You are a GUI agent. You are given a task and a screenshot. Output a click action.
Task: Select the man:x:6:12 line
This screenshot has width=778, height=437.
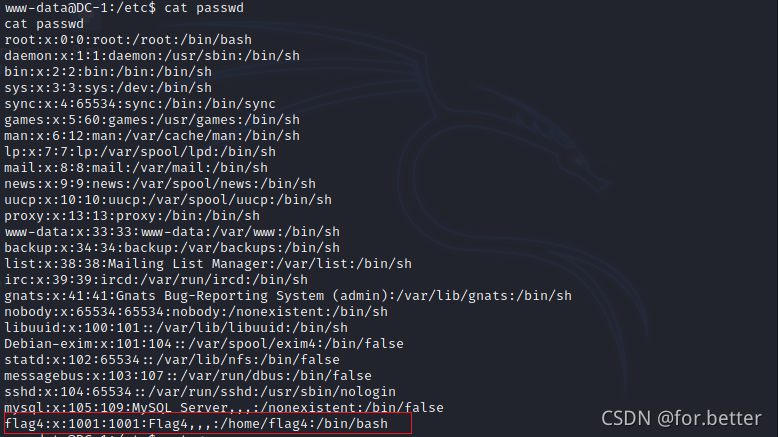152,135
